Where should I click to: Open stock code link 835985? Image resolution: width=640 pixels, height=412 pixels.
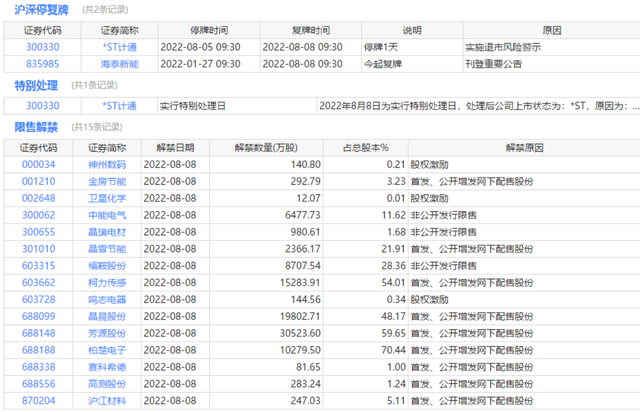42,64
